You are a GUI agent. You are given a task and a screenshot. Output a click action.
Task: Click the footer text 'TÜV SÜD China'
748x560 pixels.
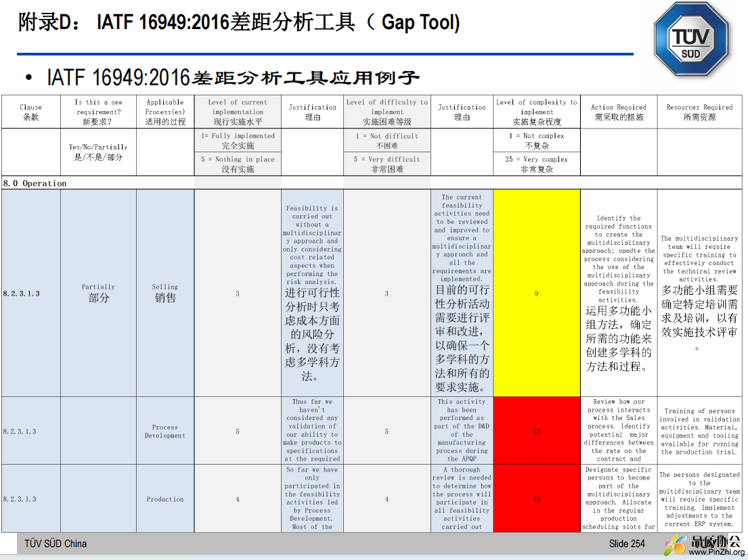pos(56,543)
